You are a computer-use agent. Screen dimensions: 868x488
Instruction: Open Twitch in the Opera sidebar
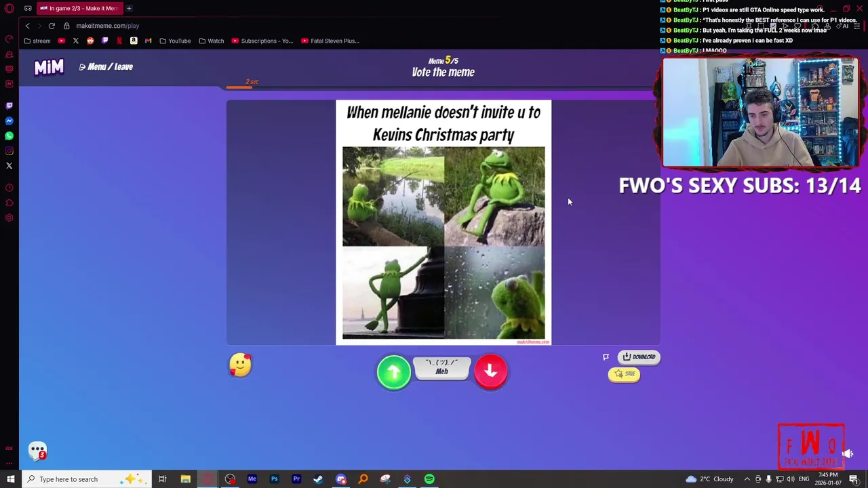point(9,106)
